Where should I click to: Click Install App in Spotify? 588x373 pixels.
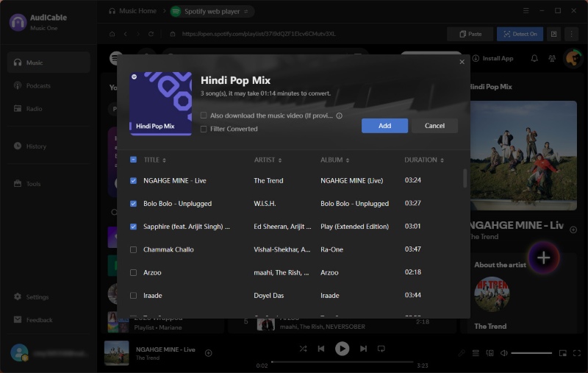point(492,58)
